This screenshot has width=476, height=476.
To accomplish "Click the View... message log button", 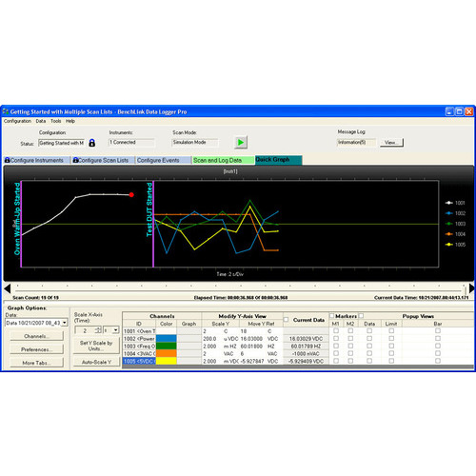I will coord(391,143).
